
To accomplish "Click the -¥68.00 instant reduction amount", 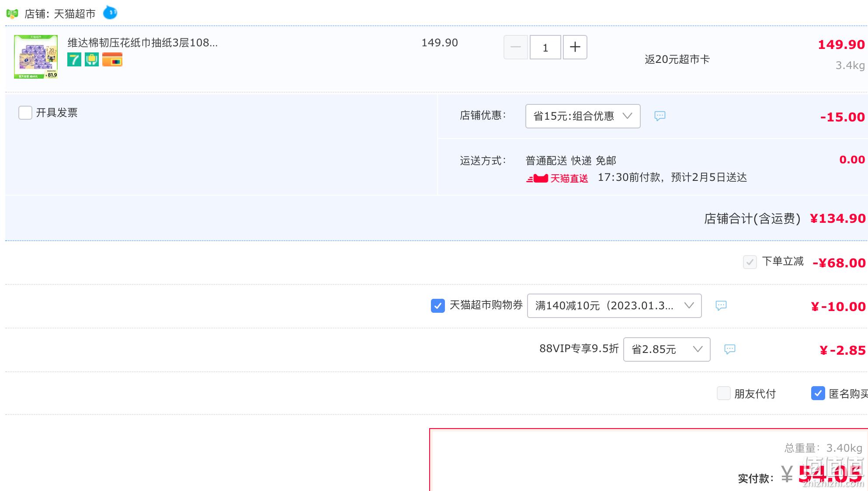I will click(839, 263).
